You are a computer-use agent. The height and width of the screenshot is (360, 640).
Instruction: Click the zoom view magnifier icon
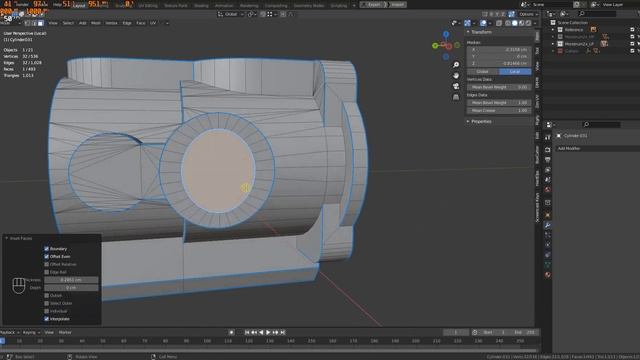tap(456, 65)
